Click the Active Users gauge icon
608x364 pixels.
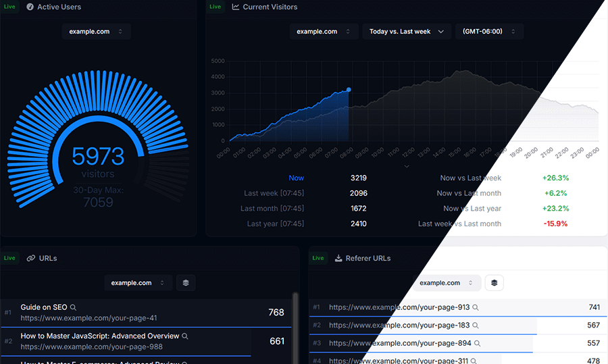tap(30, 7)
